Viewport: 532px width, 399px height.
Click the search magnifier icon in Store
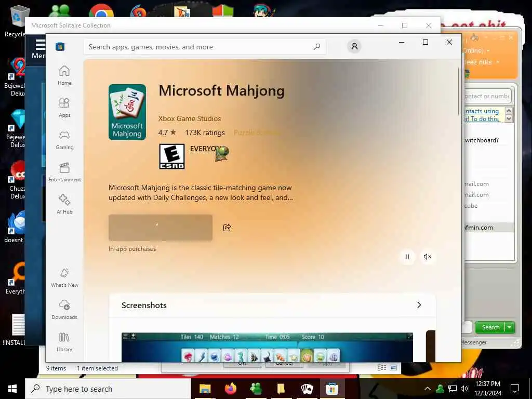pos(317,47)
